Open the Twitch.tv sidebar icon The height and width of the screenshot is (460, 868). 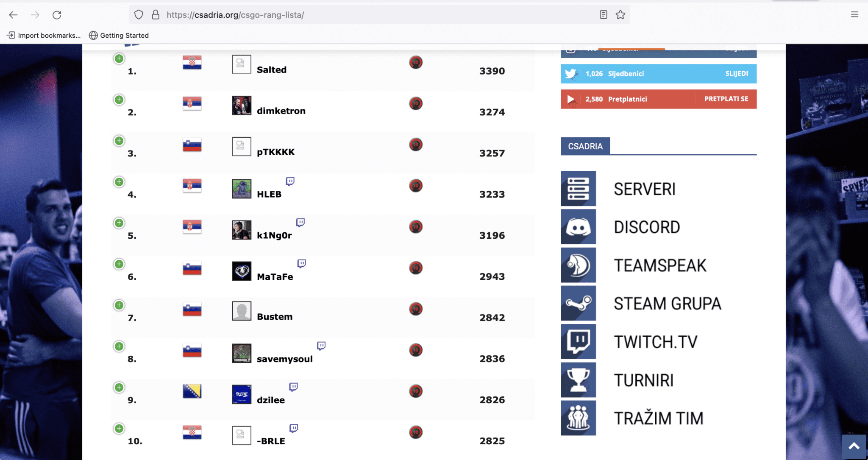point(578,341)
